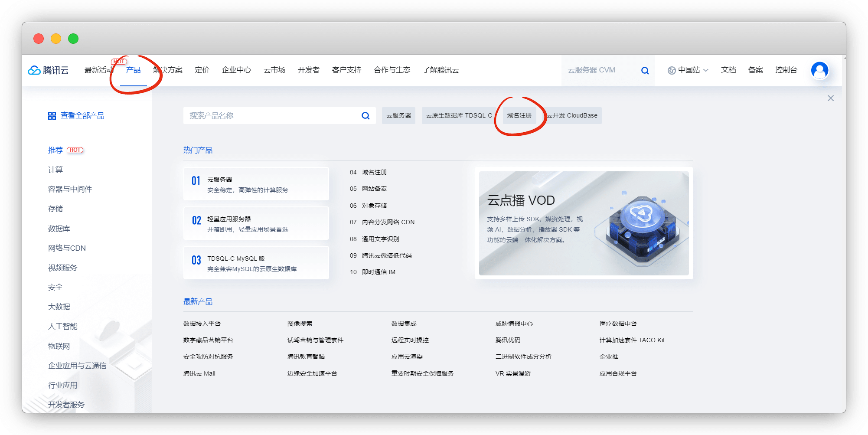Select 数据库 category in the sidebar
The image size is (868, 435).
59,229
